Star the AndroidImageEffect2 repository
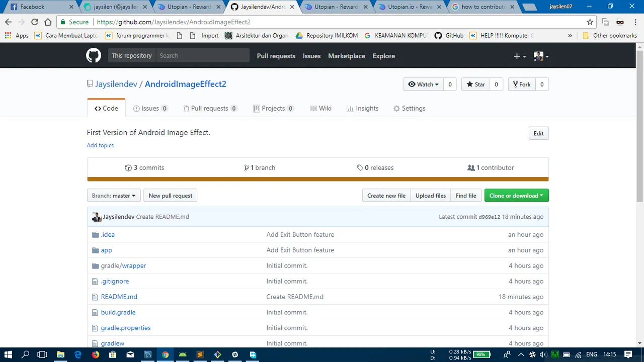The width and height of the screenshot is (644, 362). point(476,84)
